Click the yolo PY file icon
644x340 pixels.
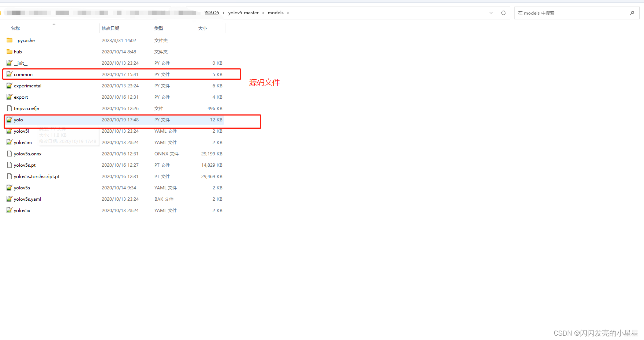pos(10,120)
